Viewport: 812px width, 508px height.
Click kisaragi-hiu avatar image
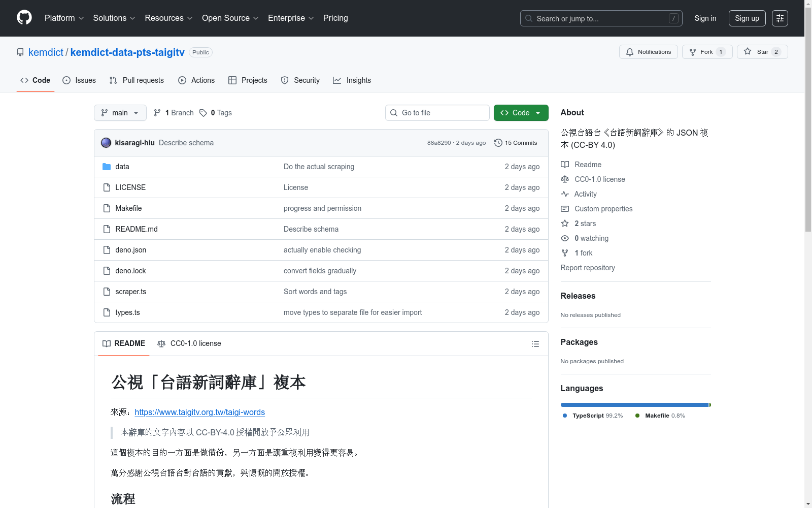point(106,143)
